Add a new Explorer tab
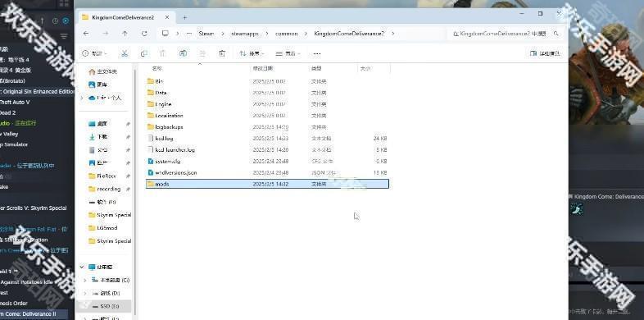The height and width of the screenshot is (320, 644). pyautogui.click(x=185, y=17)
